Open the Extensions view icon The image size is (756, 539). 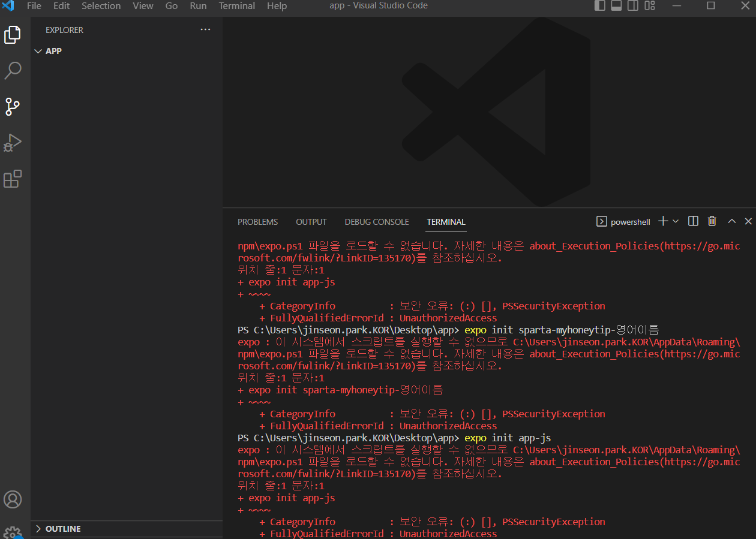(x=13, y=179)
